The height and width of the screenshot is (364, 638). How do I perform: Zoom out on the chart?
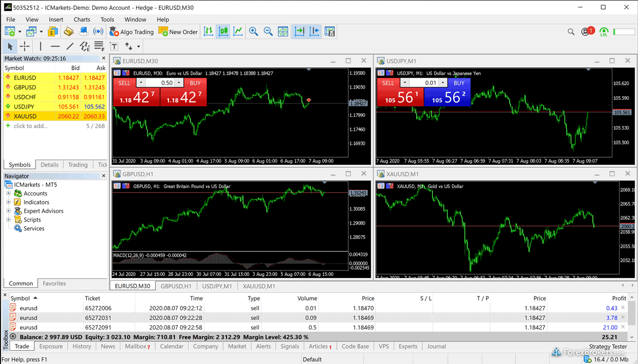point(268,32)
